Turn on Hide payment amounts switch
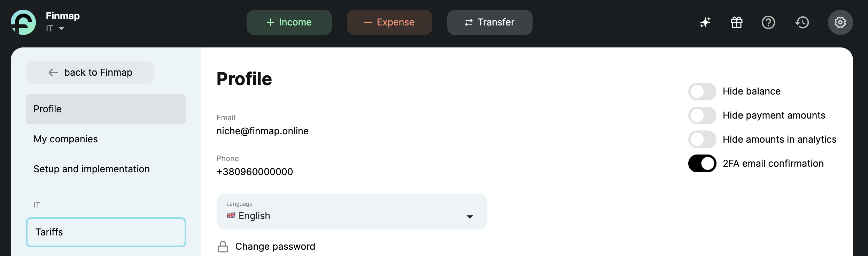 click(x=702, y=115)
